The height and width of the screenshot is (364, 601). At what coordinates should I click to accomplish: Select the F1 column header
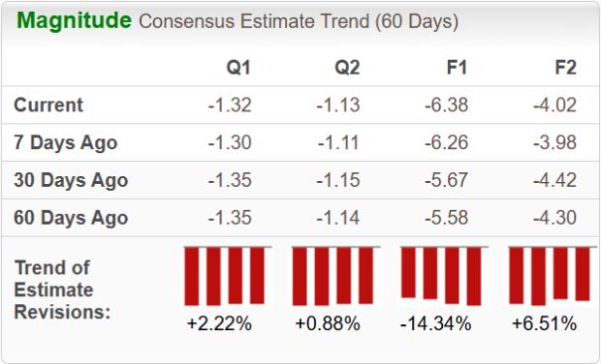coord(457,68)
